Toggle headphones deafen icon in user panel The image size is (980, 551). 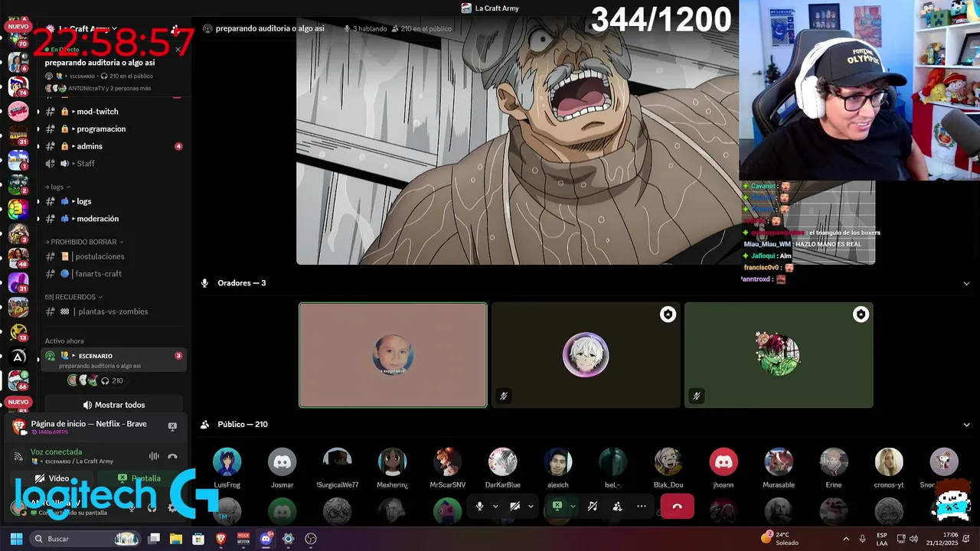(152, 507)
